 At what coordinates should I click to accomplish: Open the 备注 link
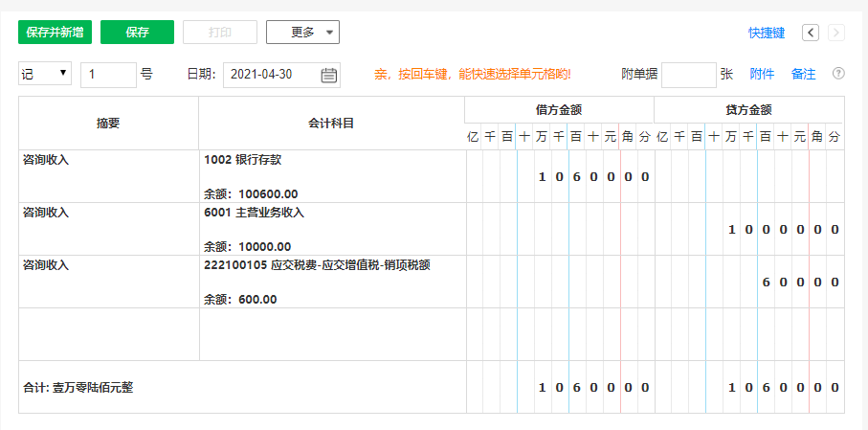coord(803,74)
